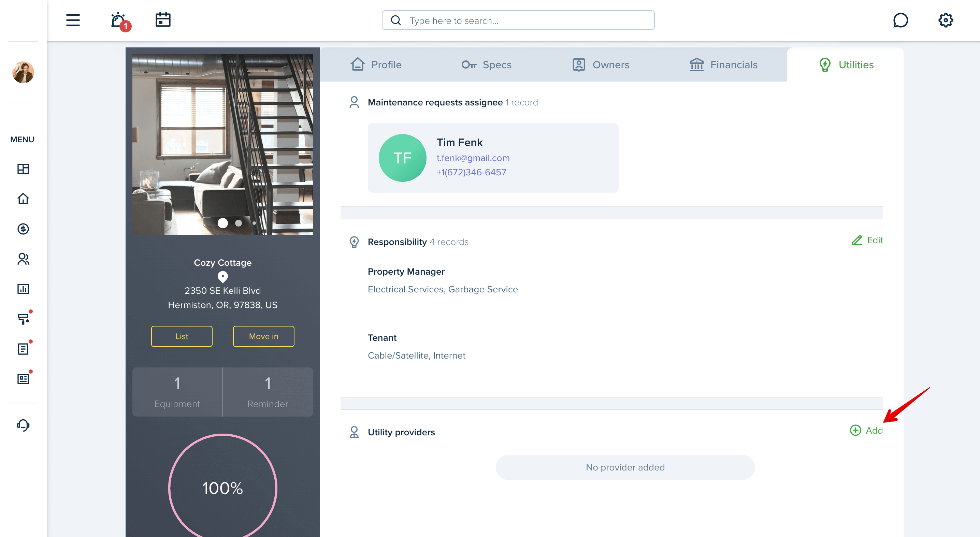Select first photo carousel dot
Viewport: 980px width, 537px height.
point(222,223)
